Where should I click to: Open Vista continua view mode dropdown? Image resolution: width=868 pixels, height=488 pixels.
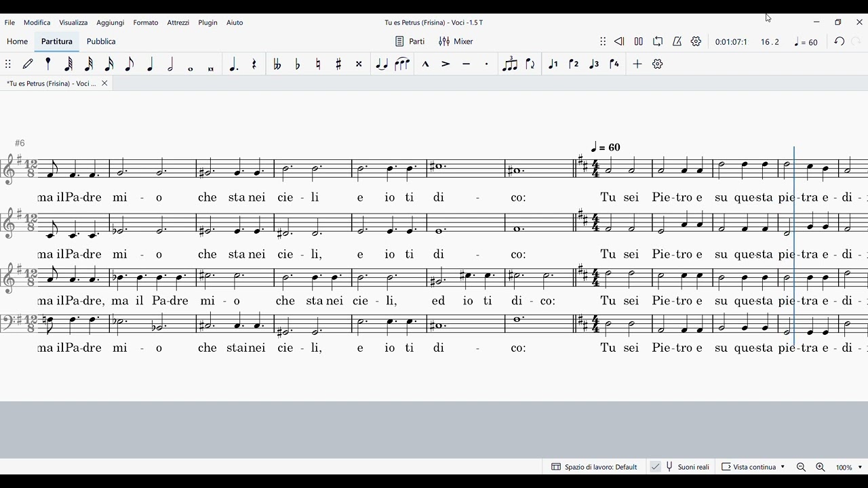753,467
